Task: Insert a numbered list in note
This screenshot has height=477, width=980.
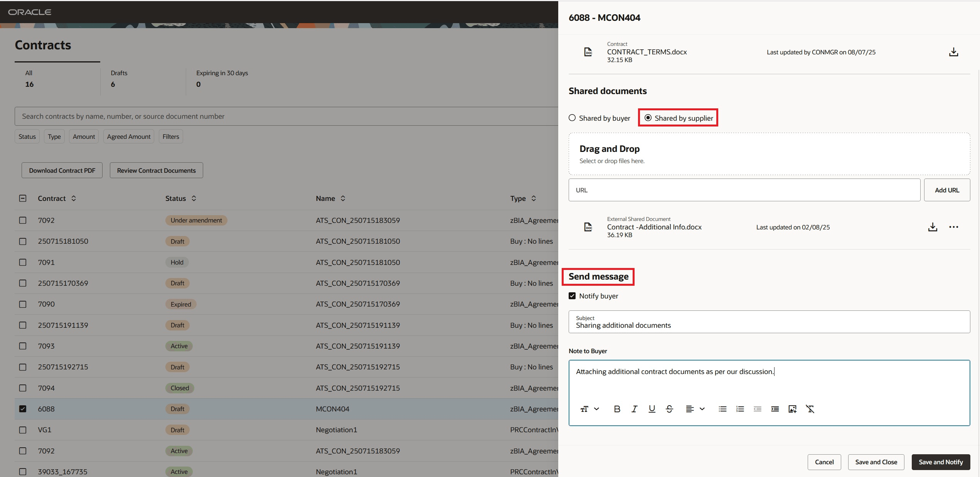Action: 740,409
